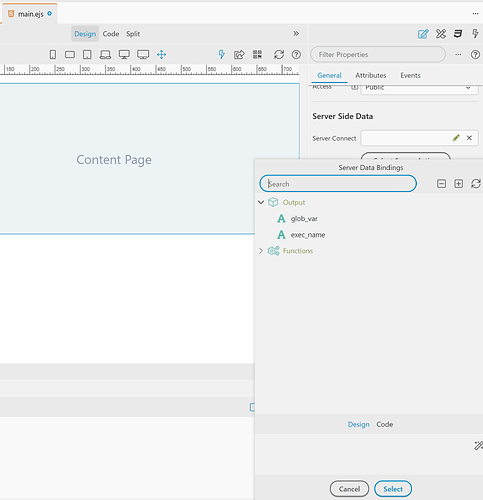
Task: Select the glob_var binding
Action: [x=304, y=219]
